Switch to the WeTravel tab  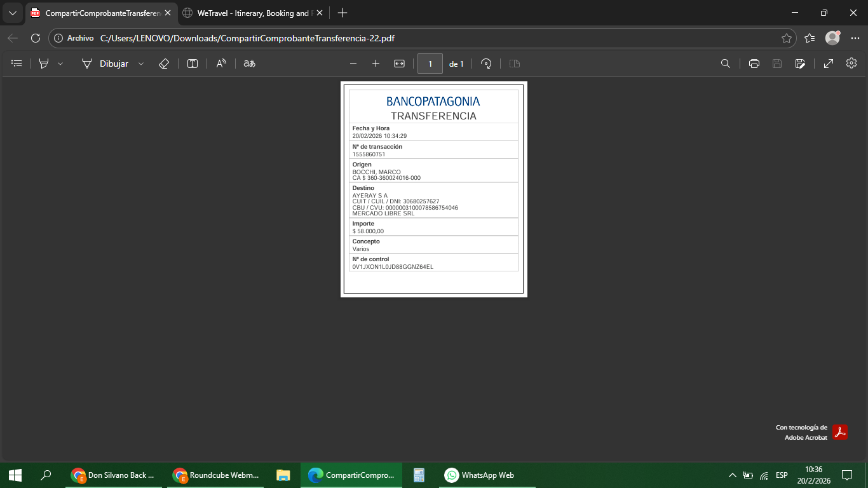(253, 13)
